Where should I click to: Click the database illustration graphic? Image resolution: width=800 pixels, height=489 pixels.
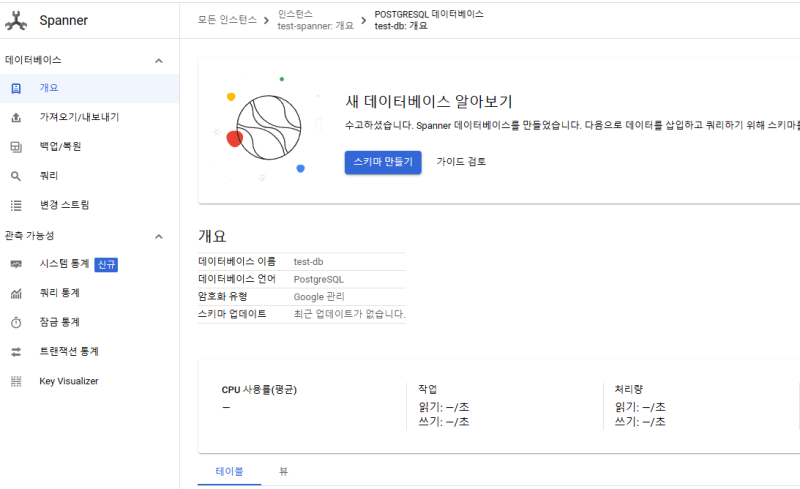[x=268, y=128]
